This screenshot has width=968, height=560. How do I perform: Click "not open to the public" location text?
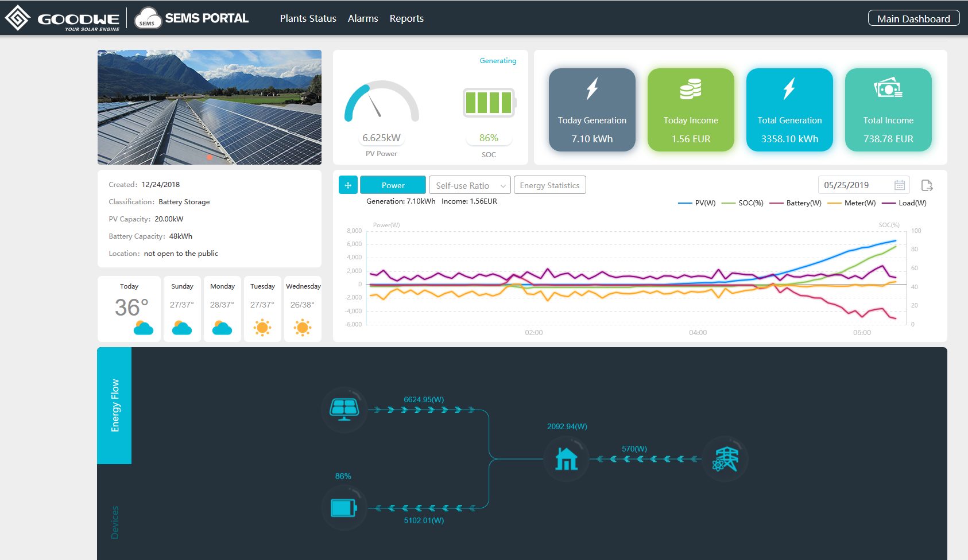(181, 254)
